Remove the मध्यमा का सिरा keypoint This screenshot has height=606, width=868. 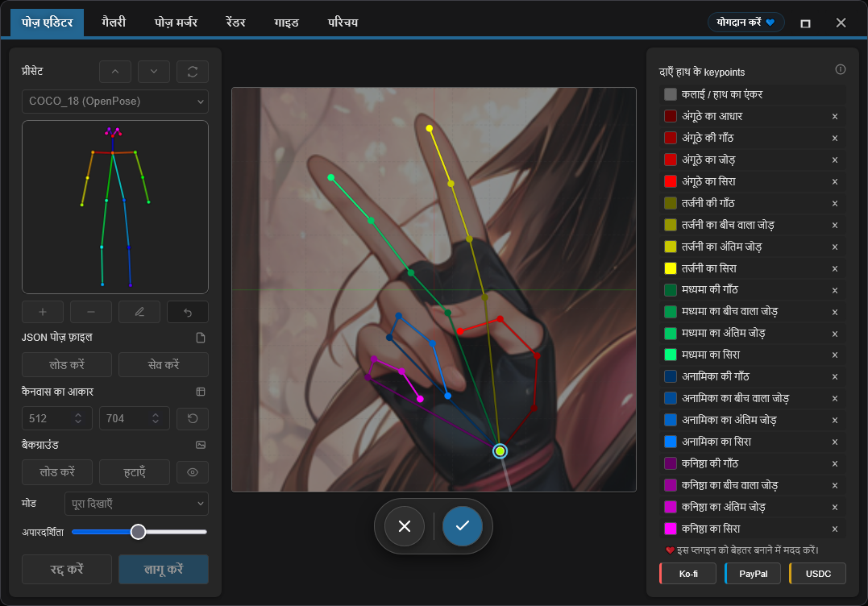tap(835, 355)
